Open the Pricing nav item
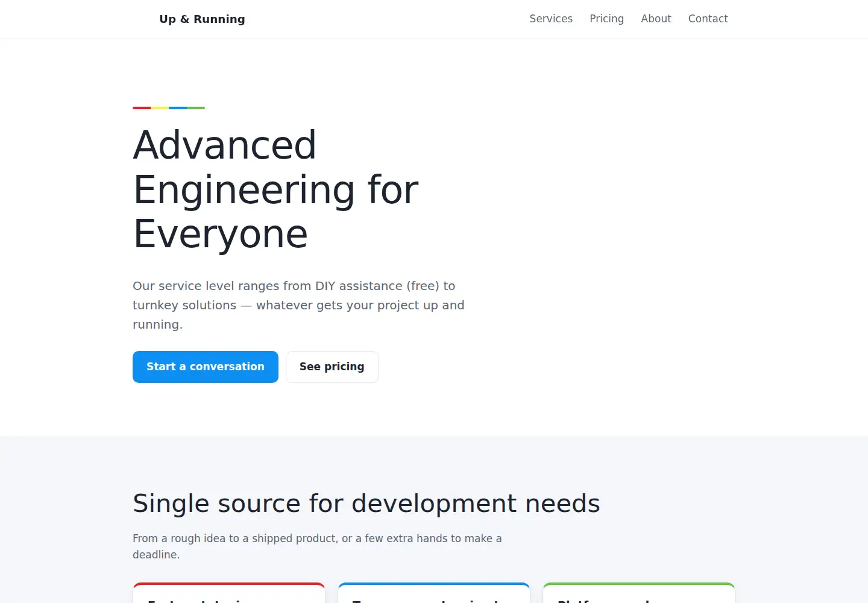This screenshot has height=603, width=868. pos(606,19)
